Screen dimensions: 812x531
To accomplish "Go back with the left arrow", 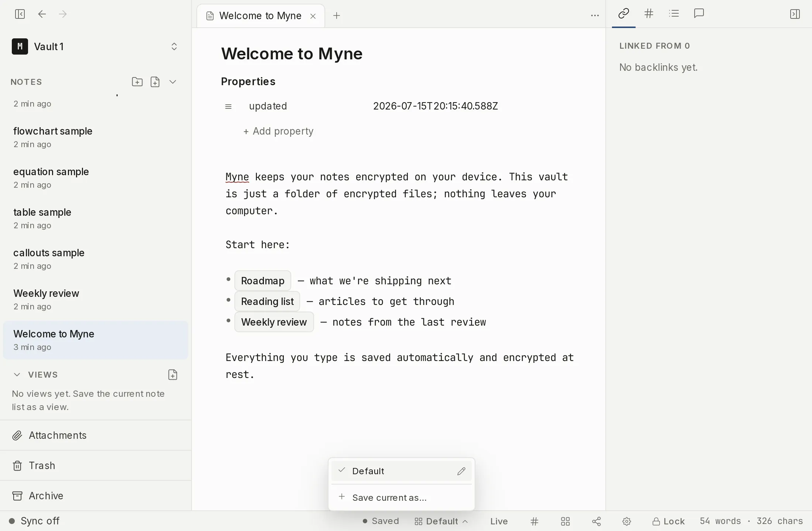I will (42, 14).
